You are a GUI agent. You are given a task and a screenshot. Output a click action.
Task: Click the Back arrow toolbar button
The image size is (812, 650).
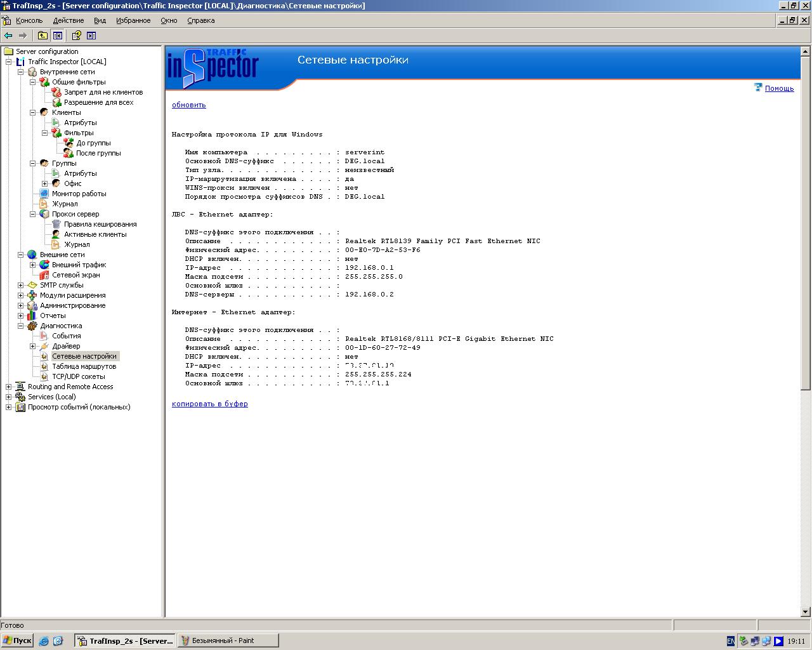click(8, 36)
